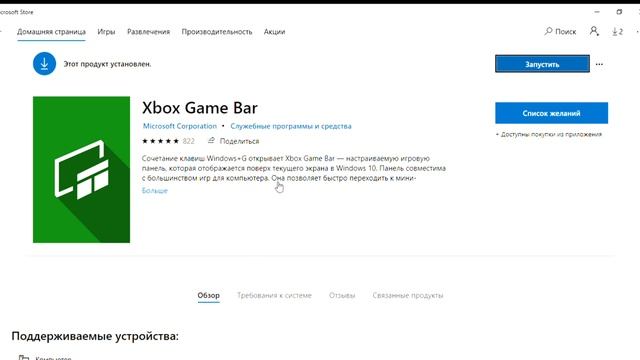Expand description with Больше link
The width and height of the screenshot is (640, 360).
point(155,191)
